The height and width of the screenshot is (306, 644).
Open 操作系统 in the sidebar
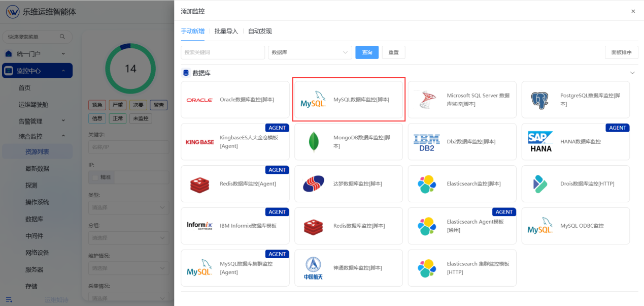[37, 202]
